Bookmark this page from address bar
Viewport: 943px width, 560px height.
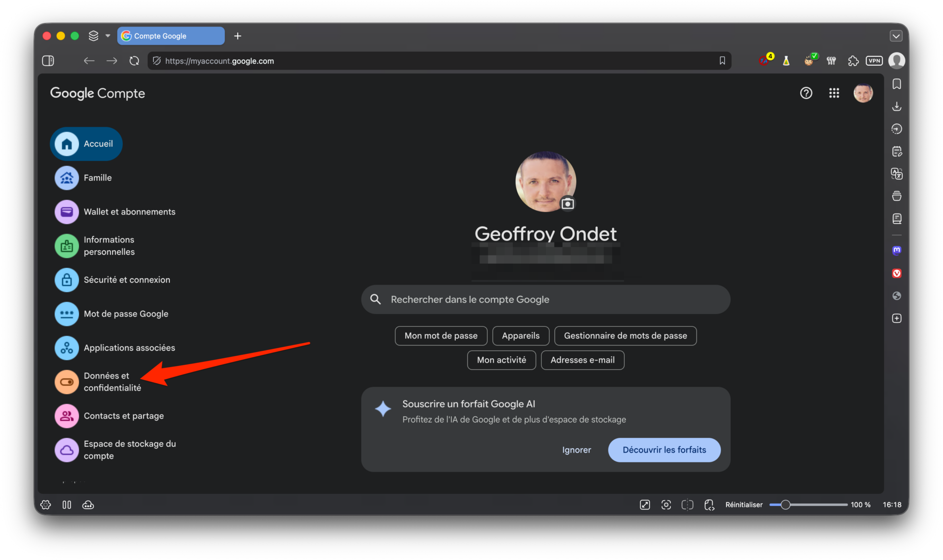pos(722,61)
